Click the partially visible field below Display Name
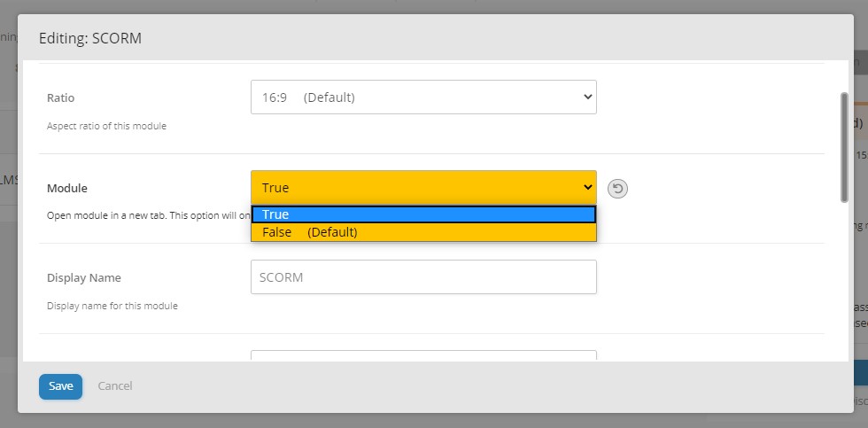This screenshot has height=428, width=868. coord(423,356)
